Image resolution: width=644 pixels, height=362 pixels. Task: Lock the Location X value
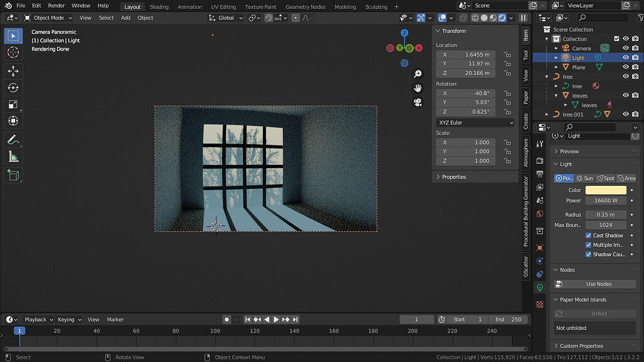tap(508, 55)
